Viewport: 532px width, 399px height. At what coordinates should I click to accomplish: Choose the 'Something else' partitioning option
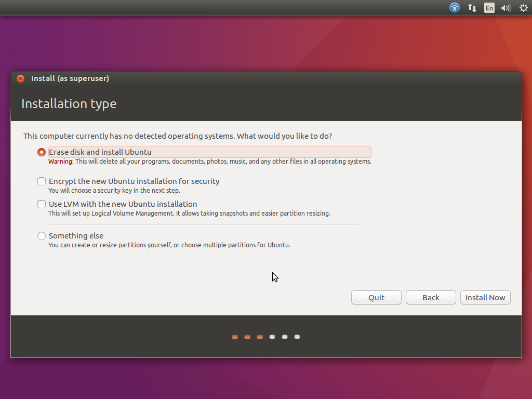pyautogui.click(x=41, y=235)
